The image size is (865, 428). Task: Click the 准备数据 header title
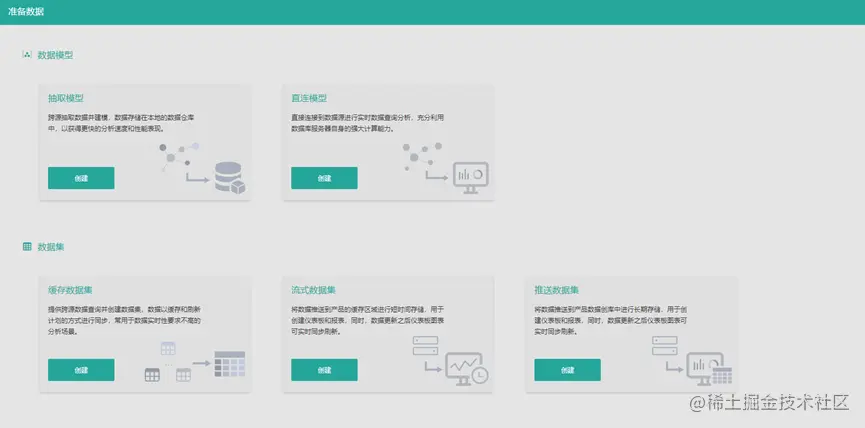[x=26, y=12]
